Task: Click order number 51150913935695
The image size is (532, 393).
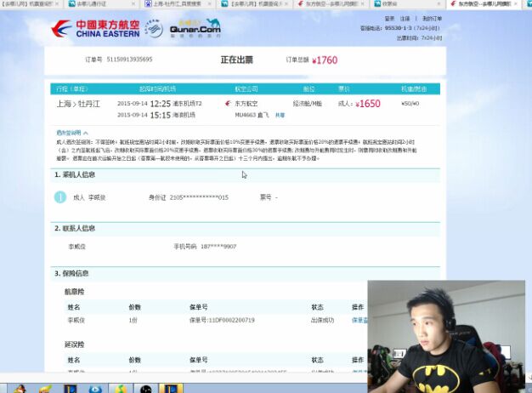Action: tap(129, 59)
